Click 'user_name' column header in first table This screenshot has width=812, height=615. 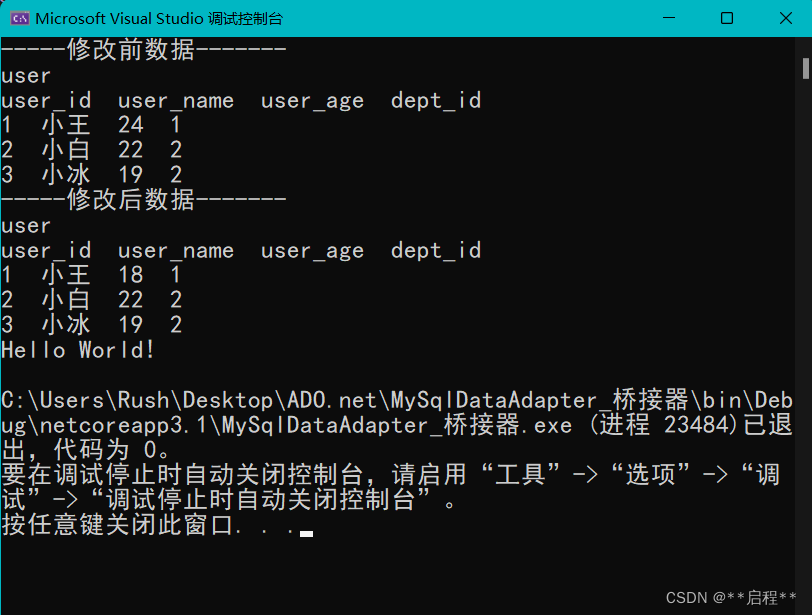176,100
